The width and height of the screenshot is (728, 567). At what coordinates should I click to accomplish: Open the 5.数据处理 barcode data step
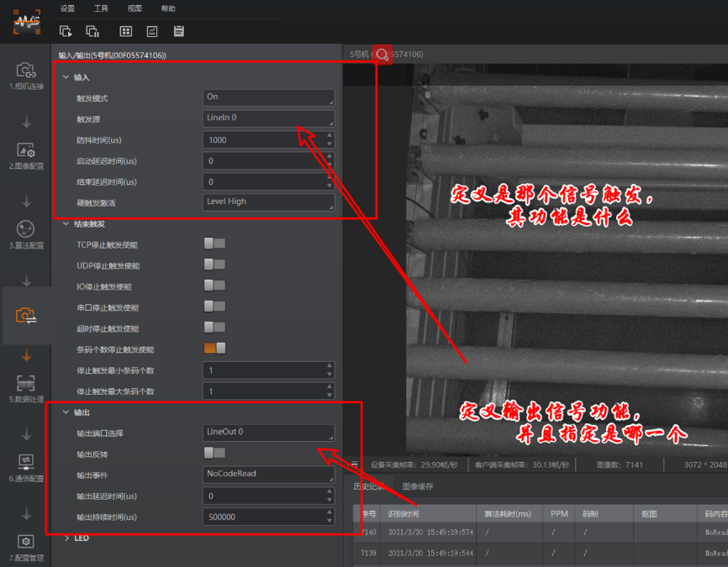click(x=25, y=388)
